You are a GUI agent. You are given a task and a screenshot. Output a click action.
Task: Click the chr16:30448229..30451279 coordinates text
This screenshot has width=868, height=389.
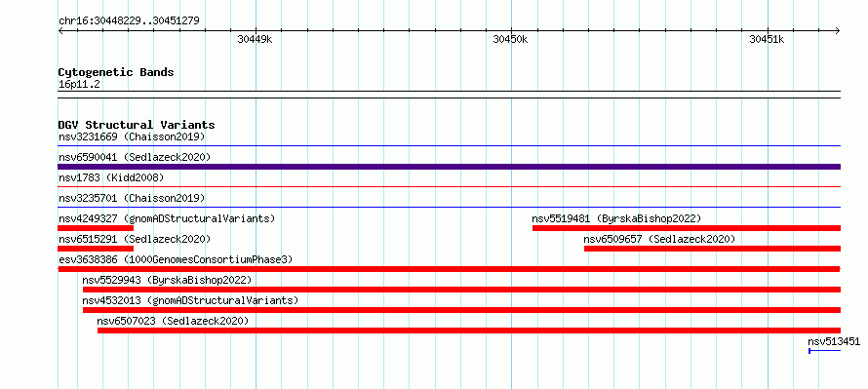pos(129,21)
